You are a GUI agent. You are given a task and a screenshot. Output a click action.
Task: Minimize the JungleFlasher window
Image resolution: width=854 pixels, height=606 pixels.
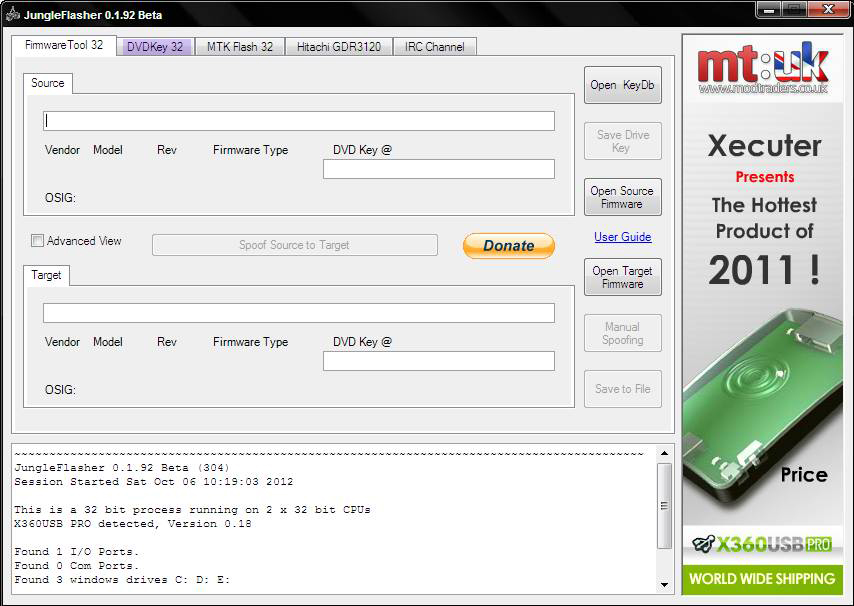(769, 9)
